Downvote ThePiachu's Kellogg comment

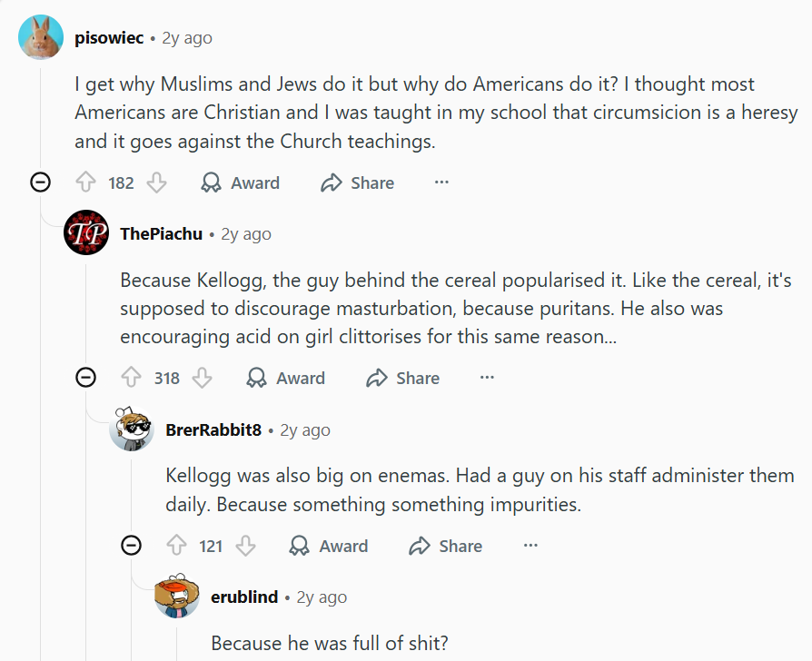(203, 378)
